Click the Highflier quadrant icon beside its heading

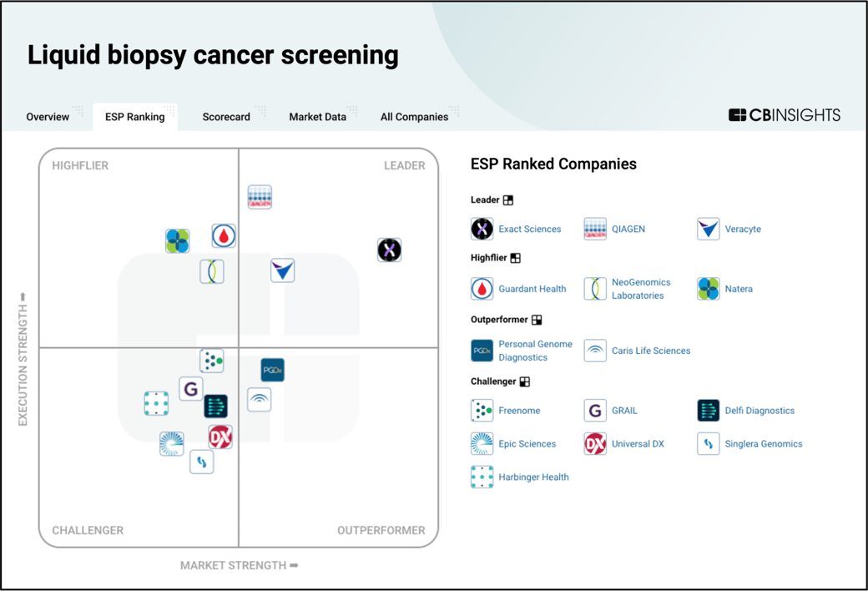[516, 258]
